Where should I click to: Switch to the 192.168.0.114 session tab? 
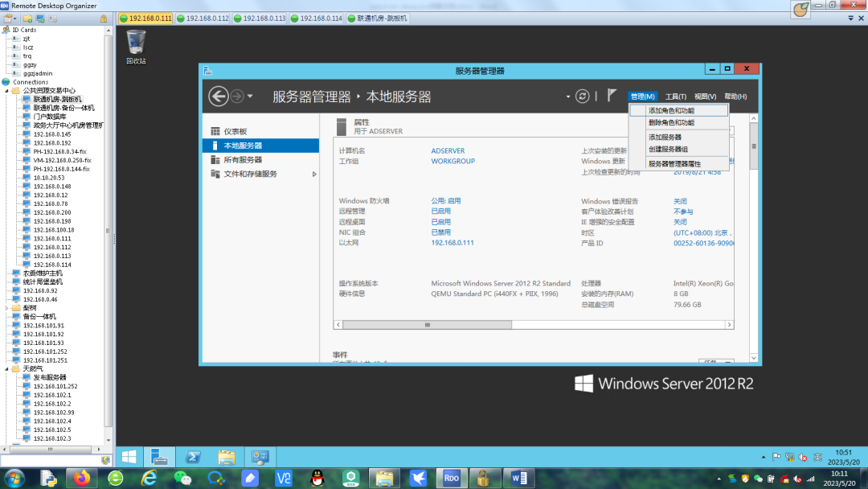point(317,18)
